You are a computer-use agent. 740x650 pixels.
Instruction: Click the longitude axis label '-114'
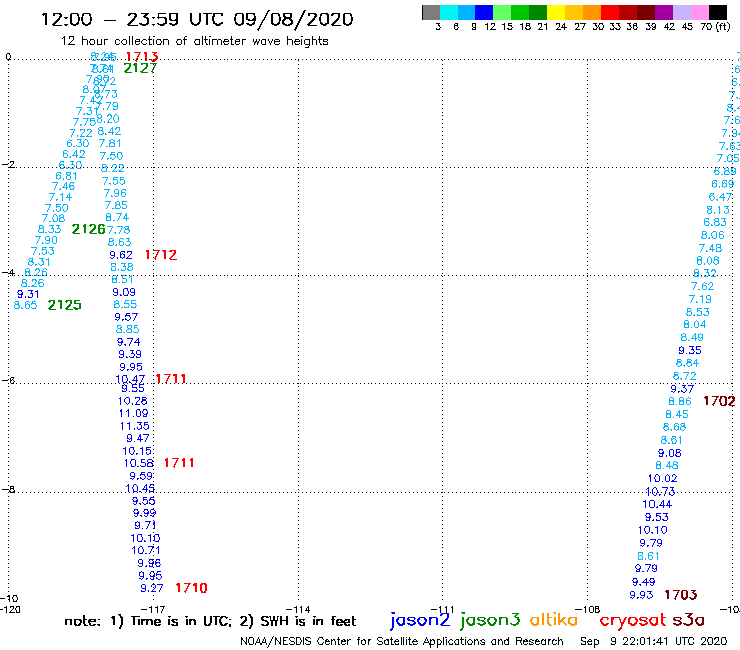298,609
